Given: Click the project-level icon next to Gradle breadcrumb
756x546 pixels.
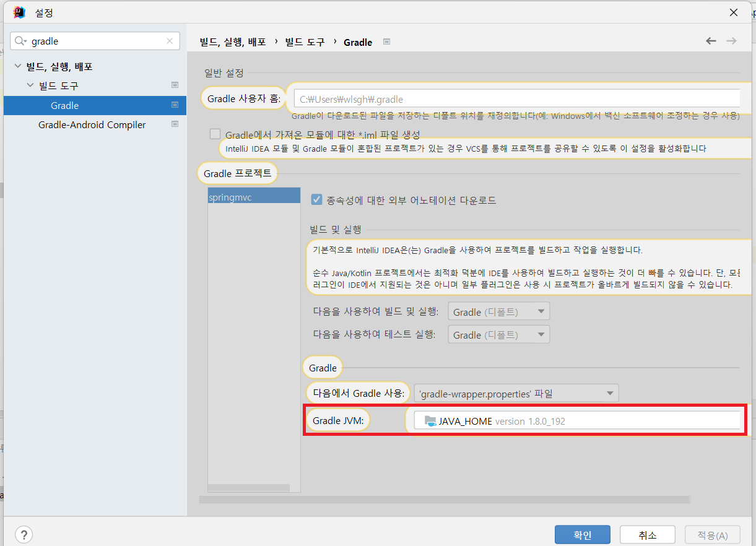Looking at the screenshot, I should click(386, 42).
